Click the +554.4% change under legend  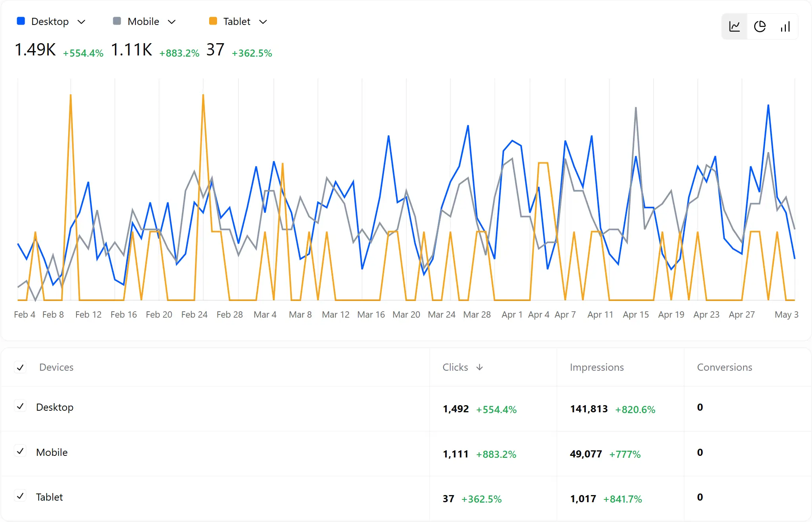coord(83,53)
